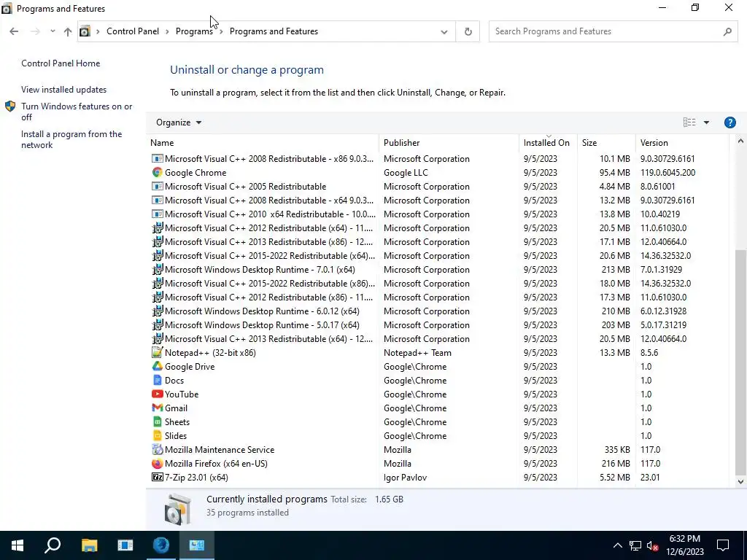The height and width of the screenshot is (560, 747).
Task: Open Install a program from the network
Action: pos(71,139)
